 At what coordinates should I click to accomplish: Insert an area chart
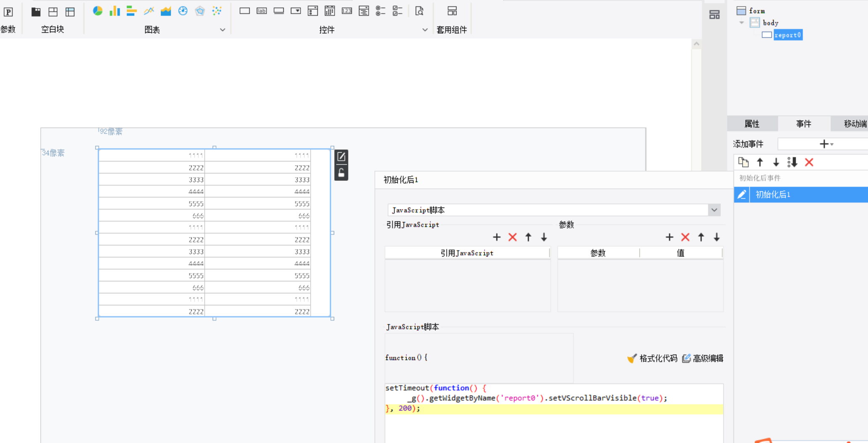(166, 11)
